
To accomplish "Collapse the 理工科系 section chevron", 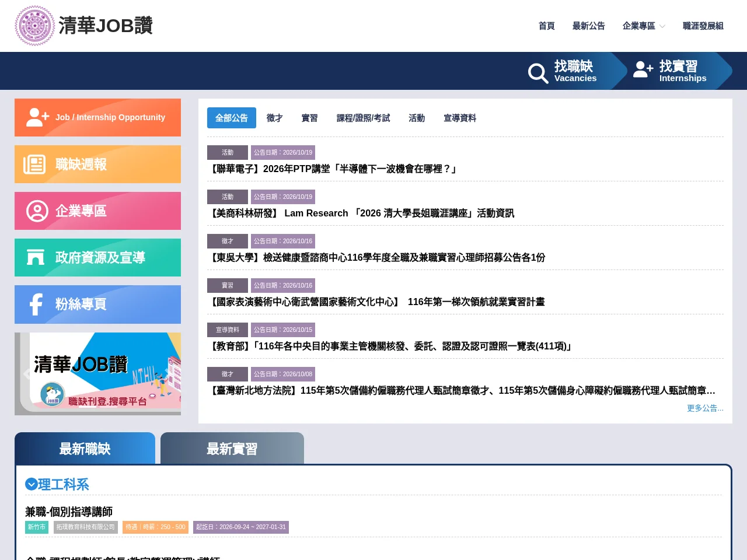I will tap(32, 484).
